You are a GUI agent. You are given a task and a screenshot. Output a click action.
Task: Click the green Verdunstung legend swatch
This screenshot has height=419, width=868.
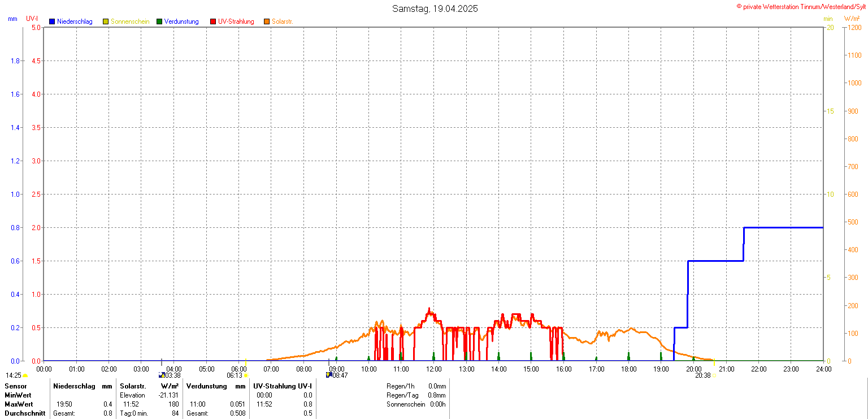[159, 21]
